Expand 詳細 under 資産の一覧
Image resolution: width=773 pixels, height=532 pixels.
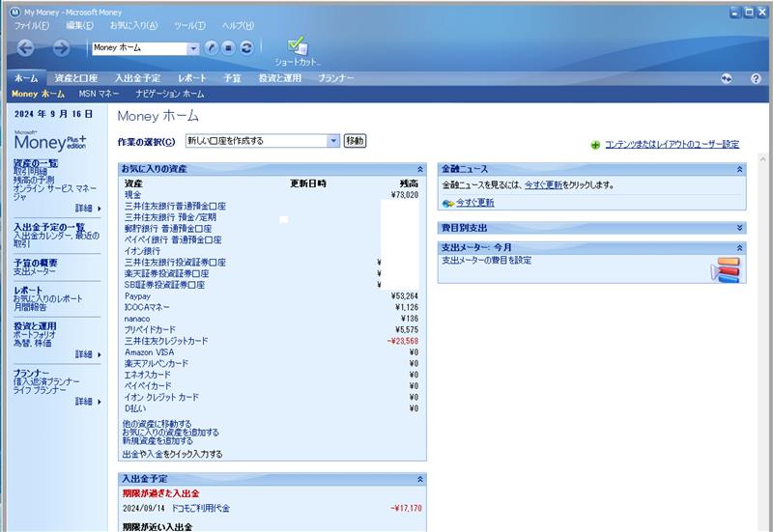pyautogui.click(x=88, y=209)
